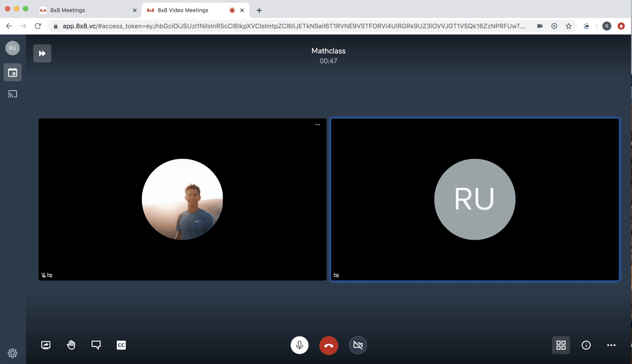This screenshot has height=364, width=632.
Task: Open the calendar meetings sidebar icon
Action: pos(13,72)
